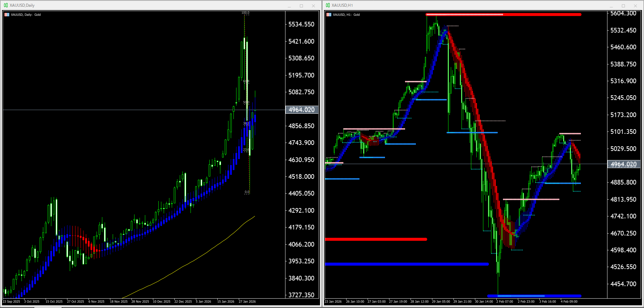Click the 4670.250 price label
644x308 pixels.
pyautogui.click(x=623, y=233)
